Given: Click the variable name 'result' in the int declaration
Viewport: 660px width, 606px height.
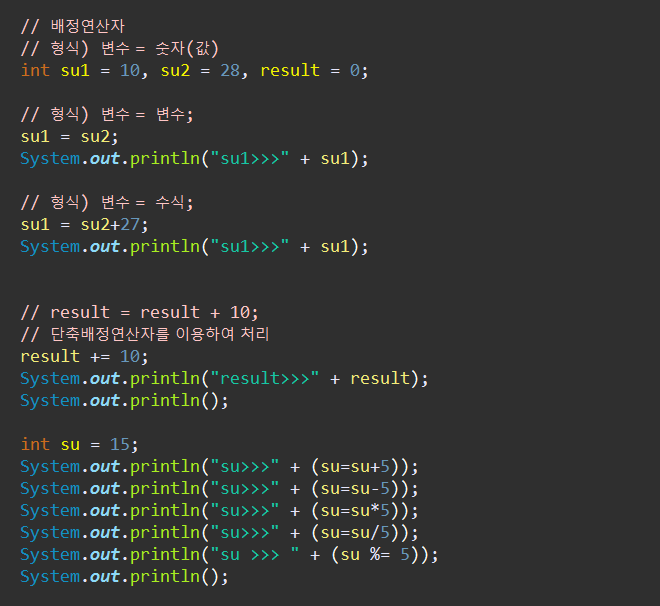Looking at the screenshot, I should 290,70.
